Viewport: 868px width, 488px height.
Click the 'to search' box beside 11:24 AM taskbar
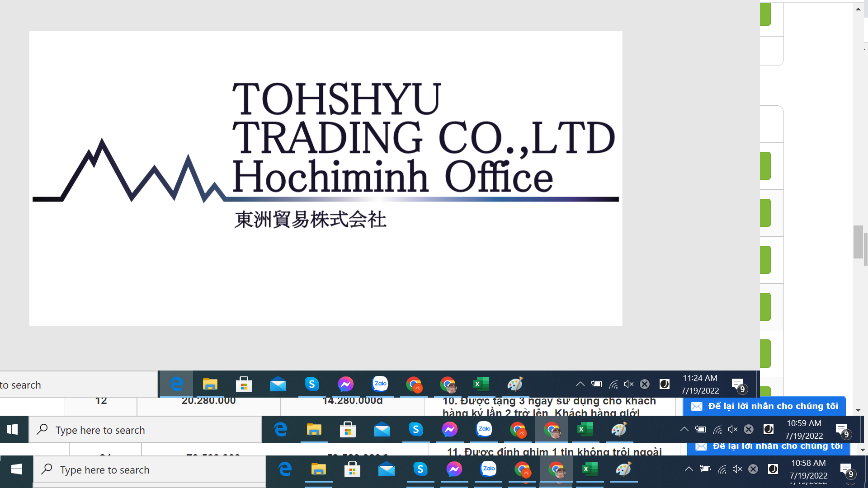tap(78, 385)
